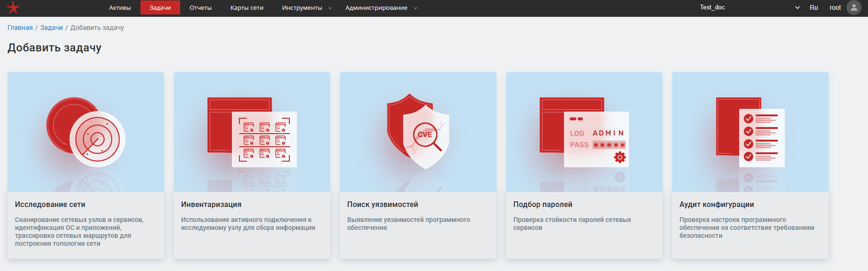
Task: Click the CVE shield magnifier icon
Action: point(418,132)
